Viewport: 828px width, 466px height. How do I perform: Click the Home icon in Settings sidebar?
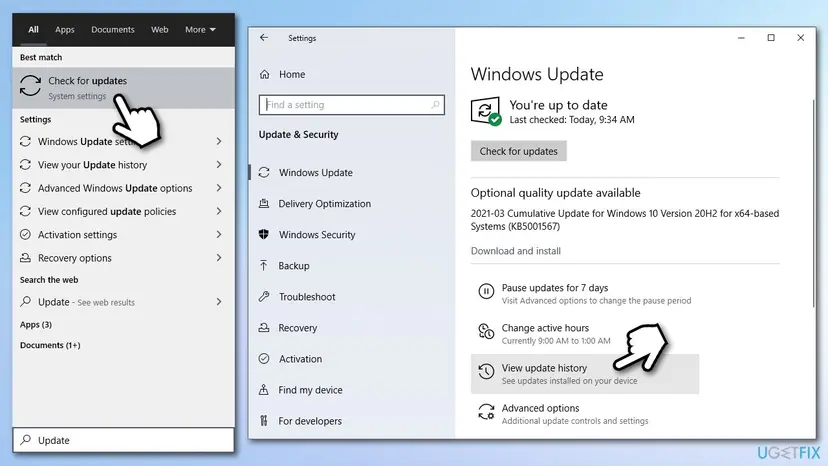coord(265,74)
